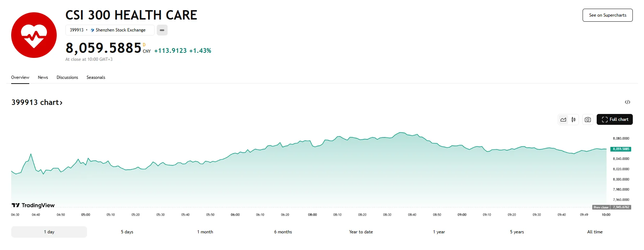Click the TradingView logo on chart
The height and width of the screenshot is (250, 644).
coord(33,205)
